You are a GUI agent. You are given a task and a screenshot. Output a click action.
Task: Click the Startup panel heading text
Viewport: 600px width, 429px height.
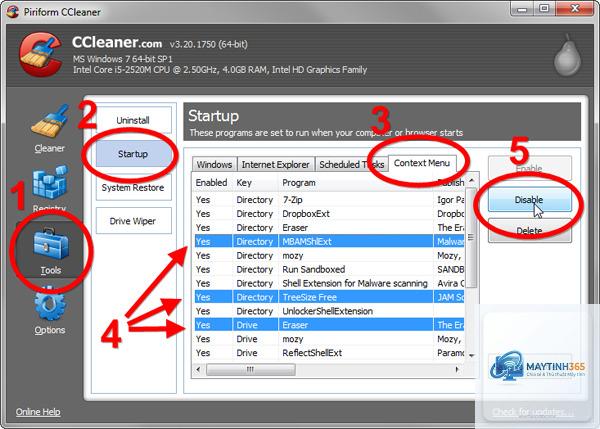tap(213, 116)
